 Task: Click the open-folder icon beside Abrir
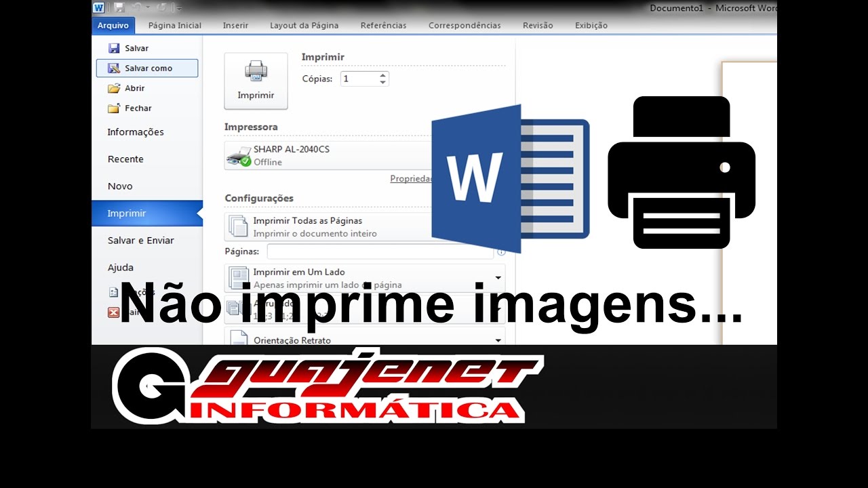coord(114,88)
